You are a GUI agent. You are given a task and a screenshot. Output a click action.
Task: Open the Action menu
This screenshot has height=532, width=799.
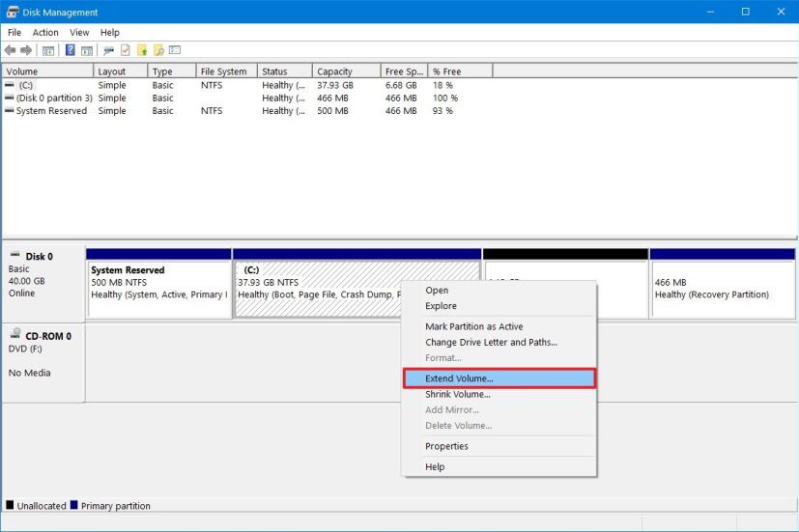(45, 32)
